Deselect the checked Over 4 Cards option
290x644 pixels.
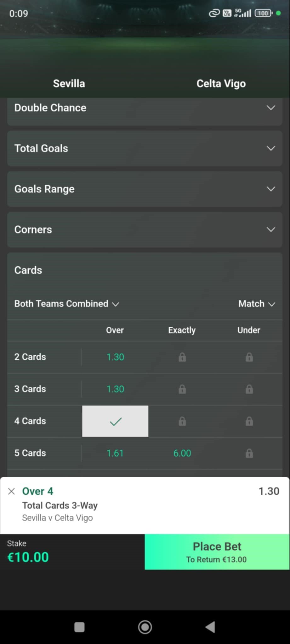pyautogui.click(x=115, y=421)
